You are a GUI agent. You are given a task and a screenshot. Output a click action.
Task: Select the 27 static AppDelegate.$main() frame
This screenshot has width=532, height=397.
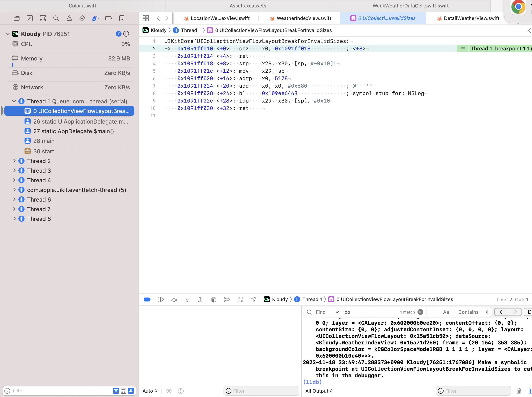(x=74, y=131)
